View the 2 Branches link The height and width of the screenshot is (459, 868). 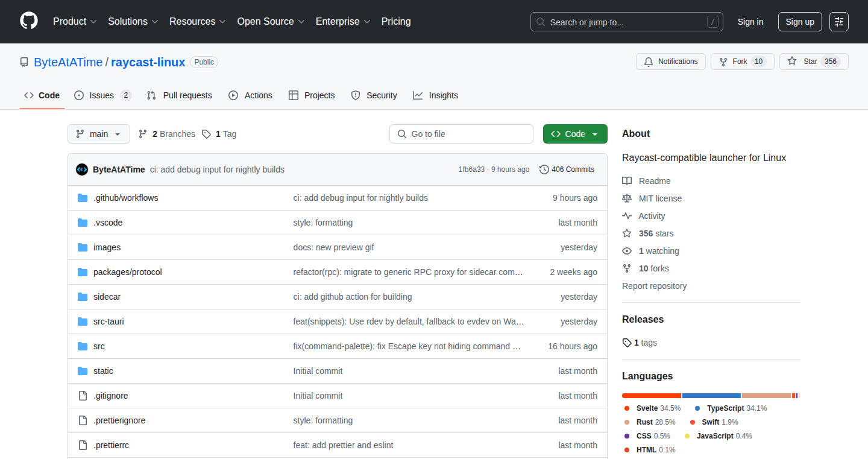click(167, 134)
